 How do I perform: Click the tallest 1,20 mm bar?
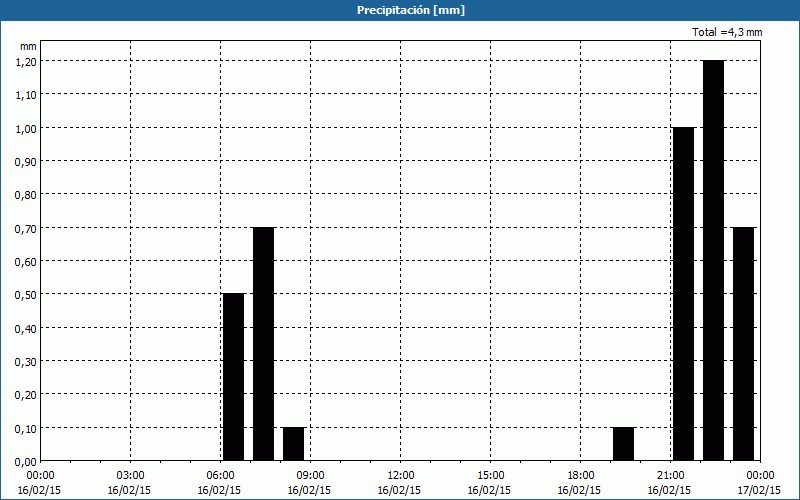pyautogui.click(x=714, y=261)
